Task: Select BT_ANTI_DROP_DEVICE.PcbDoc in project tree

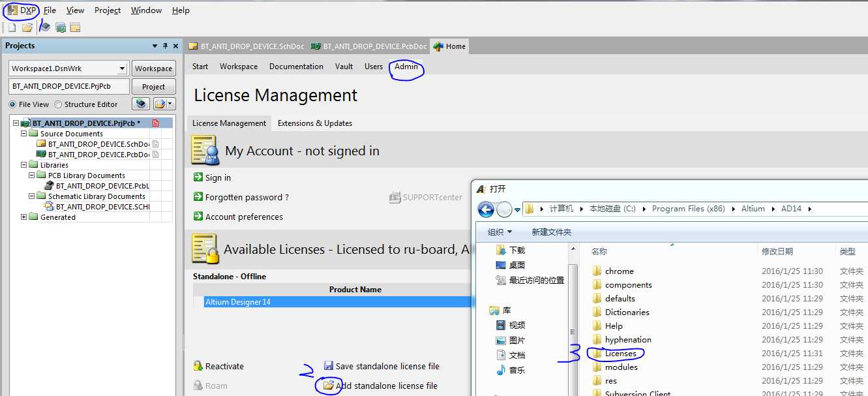Action: [93, 155]
